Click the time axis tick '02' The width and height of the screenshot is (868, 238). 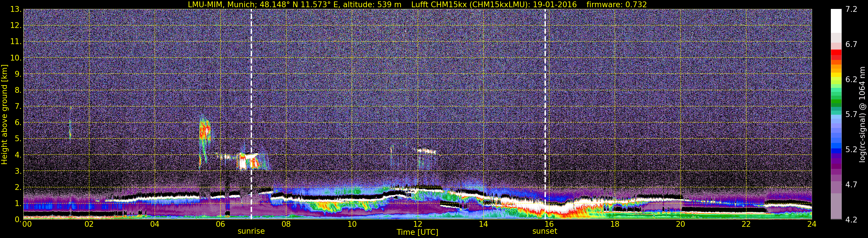[x=89, y=224]
